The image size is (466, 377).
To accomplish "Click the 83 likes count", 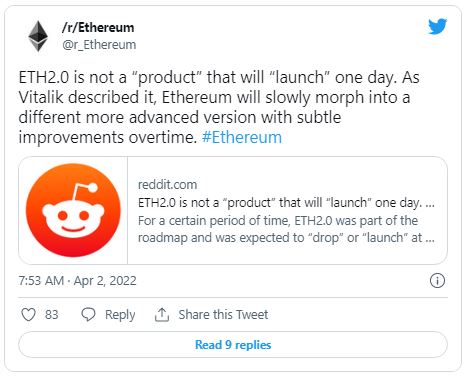I will tap(52, 315).
